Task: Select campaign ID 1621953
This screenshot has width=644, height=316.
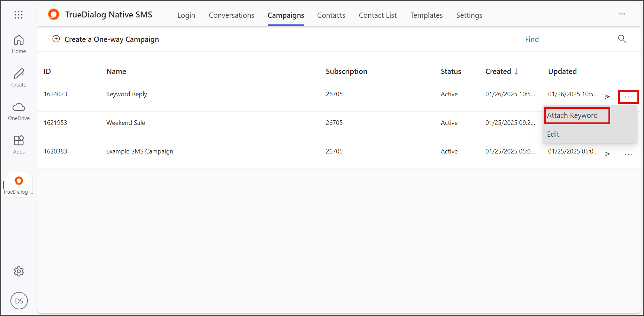Action: (55, 123)
